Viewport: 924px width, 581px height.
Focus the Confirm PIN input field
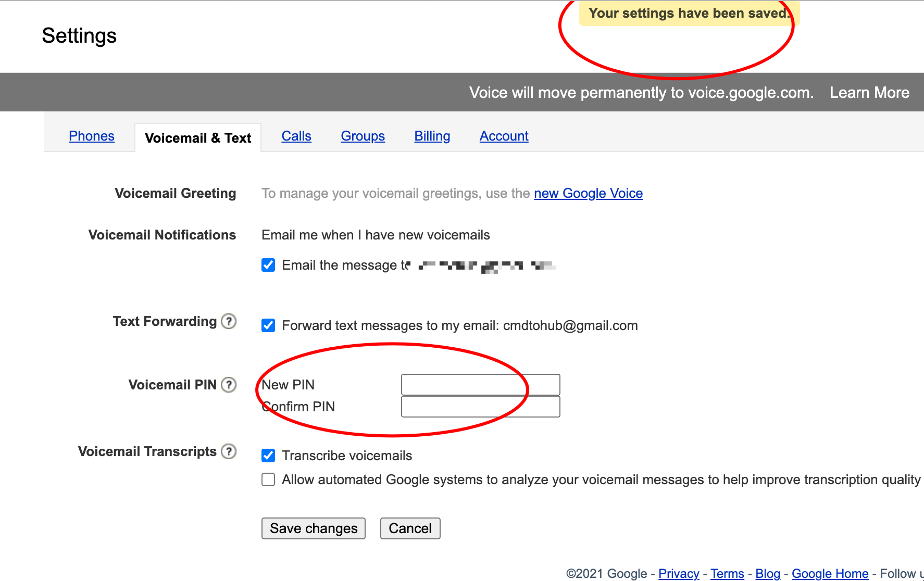[481, 407]
